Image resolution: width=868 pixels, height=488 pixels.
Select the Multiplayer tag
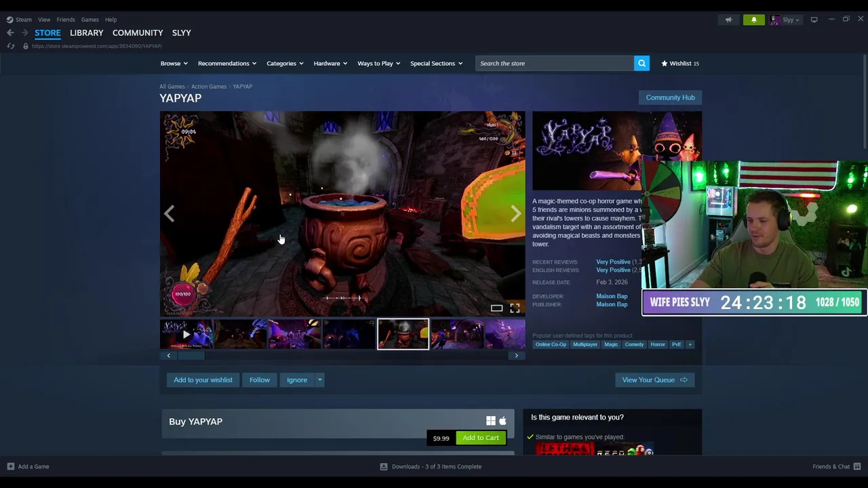pos(585,344)
